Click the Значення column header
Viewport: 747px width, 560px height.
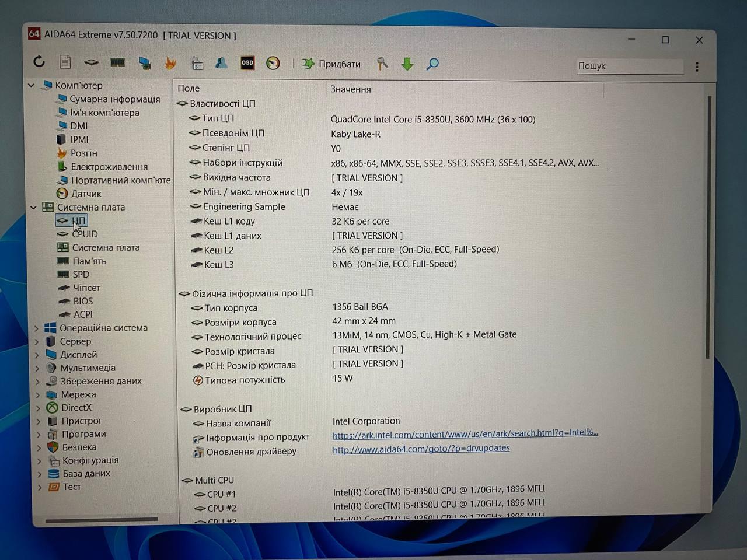point(351,89)
